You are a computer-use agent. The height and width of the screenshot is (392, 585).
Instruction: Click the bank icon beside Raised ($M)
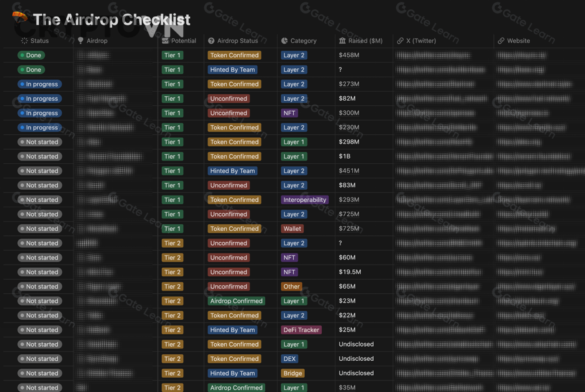click(343, 41)
